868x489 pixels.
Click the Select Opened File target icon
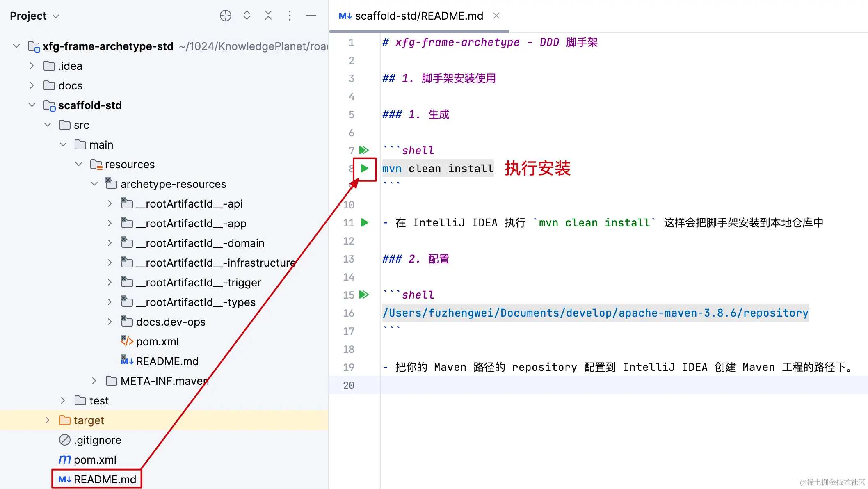[225, 16]
